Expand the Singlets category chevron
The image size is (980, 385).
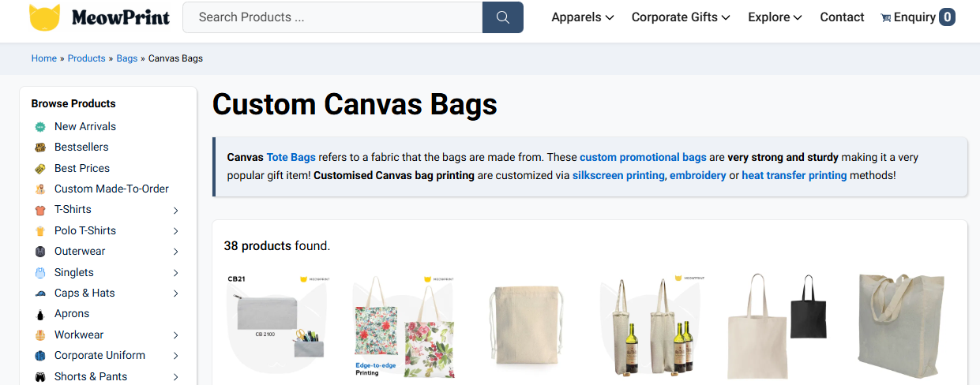(175, 273)
